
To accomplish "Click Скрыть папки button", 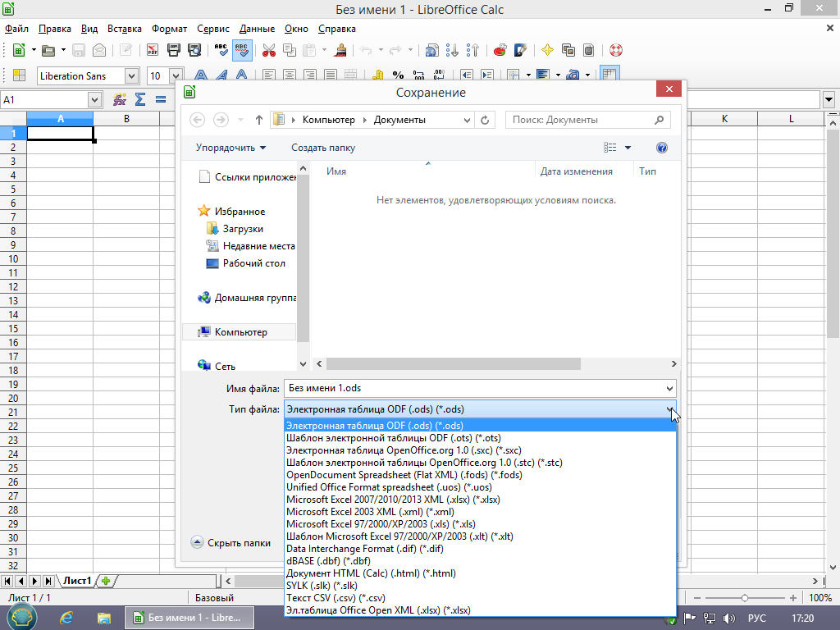I will pyautogui.click(x=231, y=543).
